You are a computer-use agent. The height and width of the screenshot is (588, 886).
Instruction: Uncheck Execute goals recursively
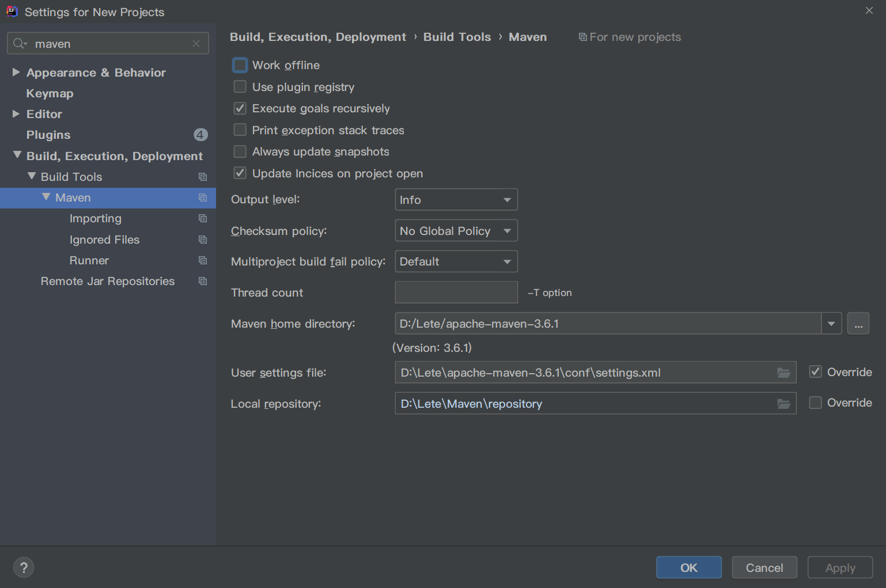(240, 108)
